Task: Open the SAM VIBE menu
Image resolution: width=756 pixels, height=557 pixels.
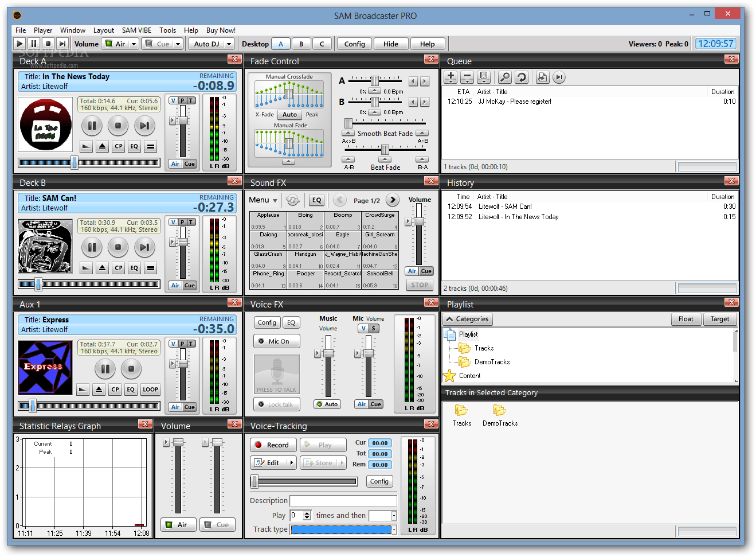Action: point(136,30)
